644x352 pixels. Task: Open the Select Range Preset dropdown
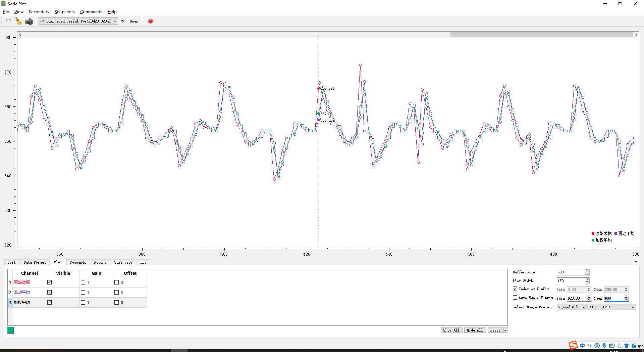point(596,307)
